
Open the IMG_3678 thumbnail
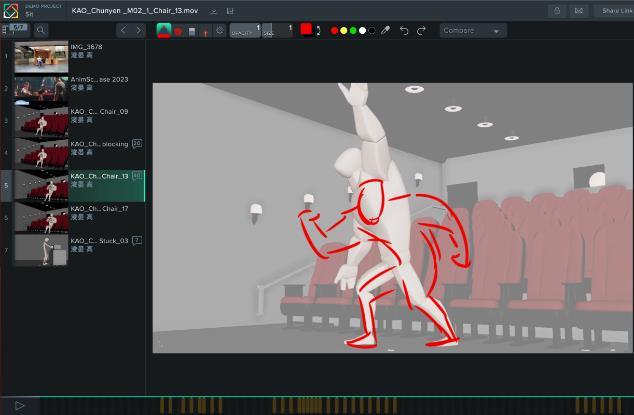[x=41, y=56]
